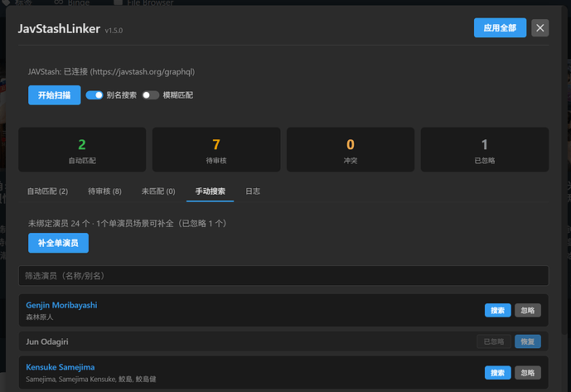This screenshot has height=392, width=571.
Task: Close the JavStashLinker dialog with X
Action: pos(540,27)
